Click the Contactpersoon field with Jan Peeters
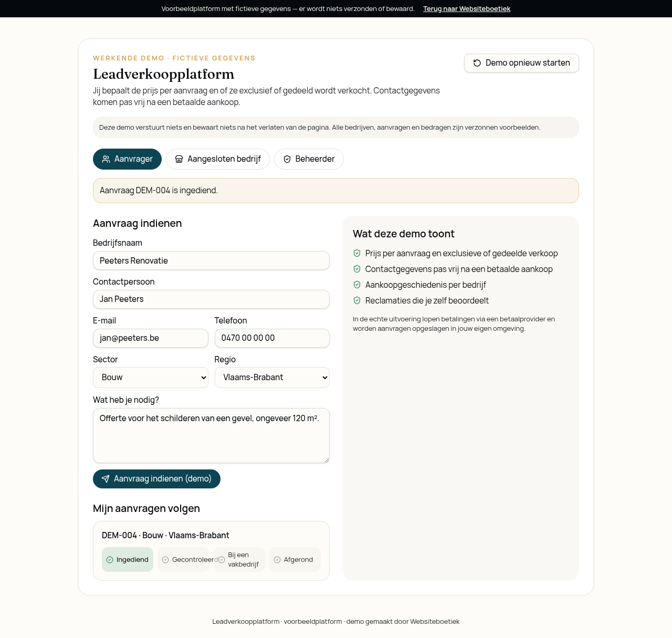Viewport: 672px width, 638px height. click(211, 299)
